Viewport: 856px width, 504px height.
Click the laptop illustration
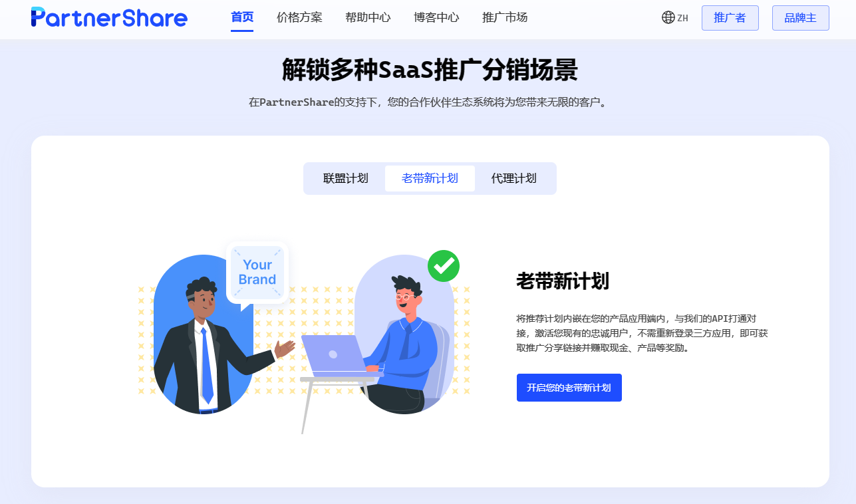335,356
